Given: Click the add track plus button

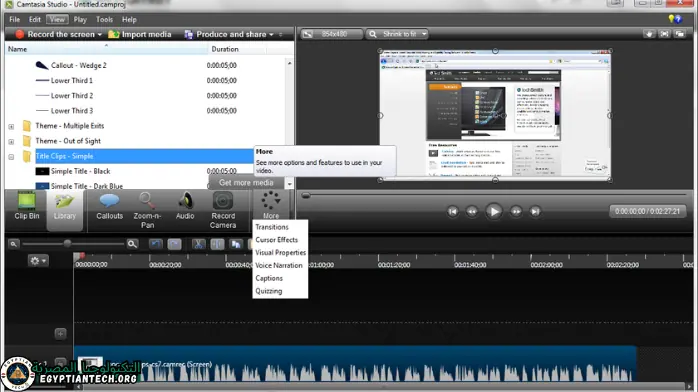Looking at the screenshot, I should point(61,334).
